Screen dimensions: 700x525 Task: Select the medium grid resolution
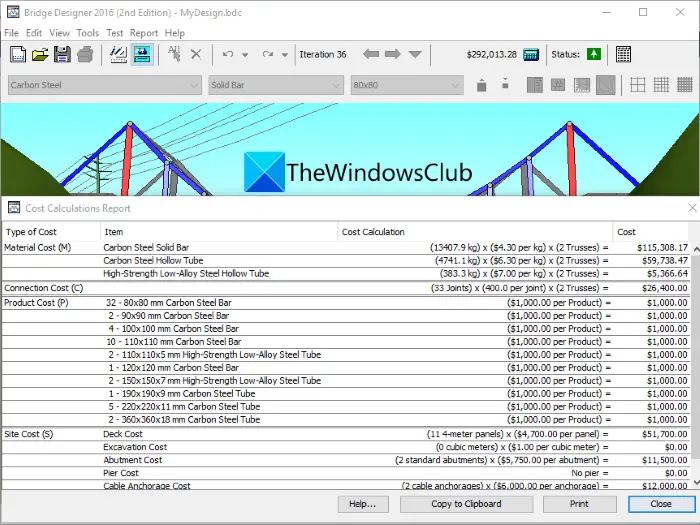[x=661, y=85]
